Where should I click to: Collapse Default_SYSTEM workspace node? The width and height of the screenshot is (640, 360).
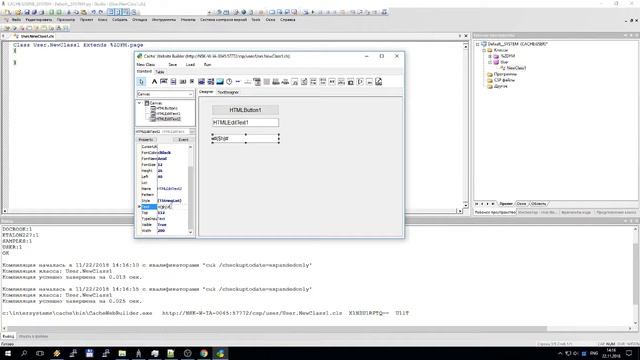pos(478,44)
